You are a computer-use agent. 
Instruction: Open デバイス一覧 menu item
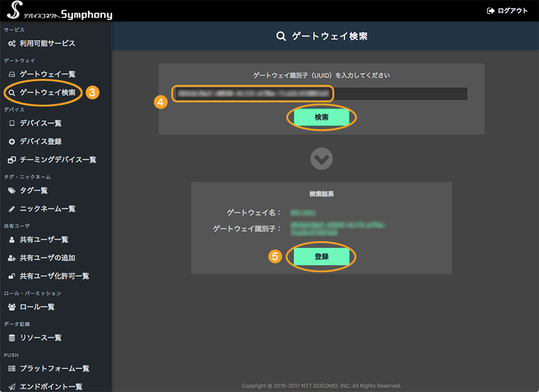click(41, 123)
